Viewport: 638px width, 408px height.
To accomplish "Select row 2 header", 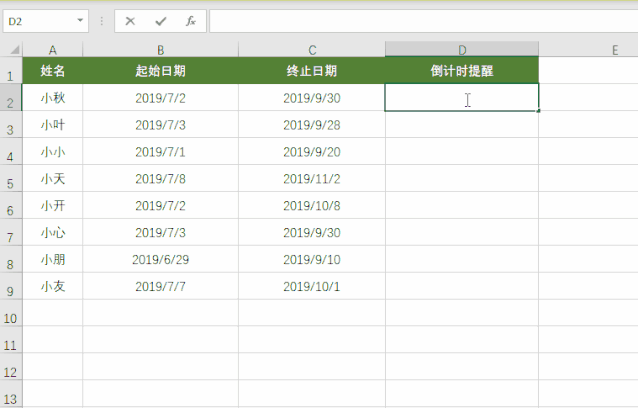I will (11, 98).
